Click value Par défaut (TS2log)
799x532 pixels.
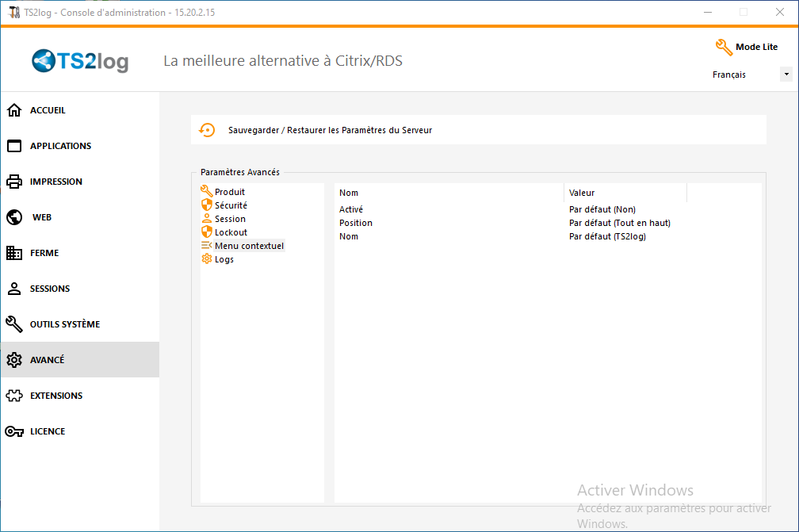607,236
